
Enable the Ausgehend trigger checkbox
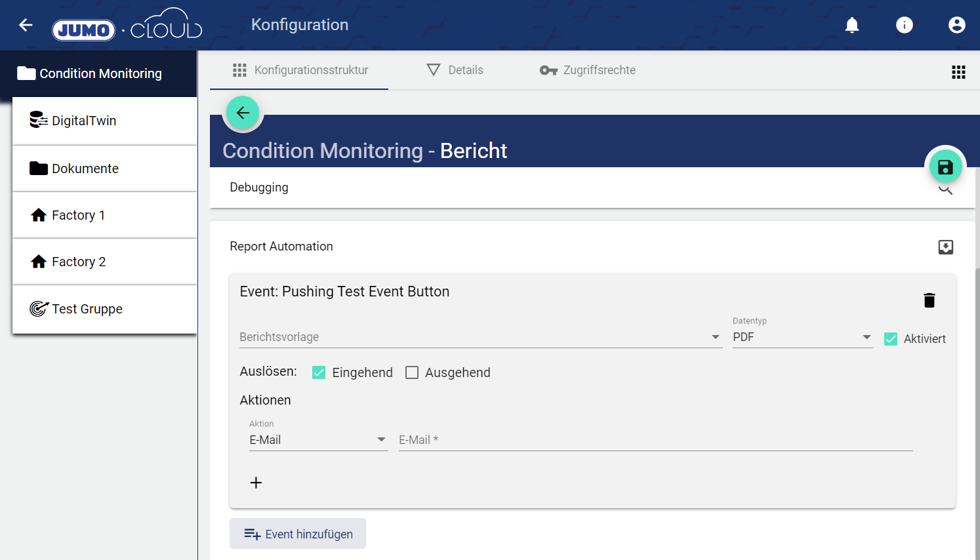pos(412,372)
